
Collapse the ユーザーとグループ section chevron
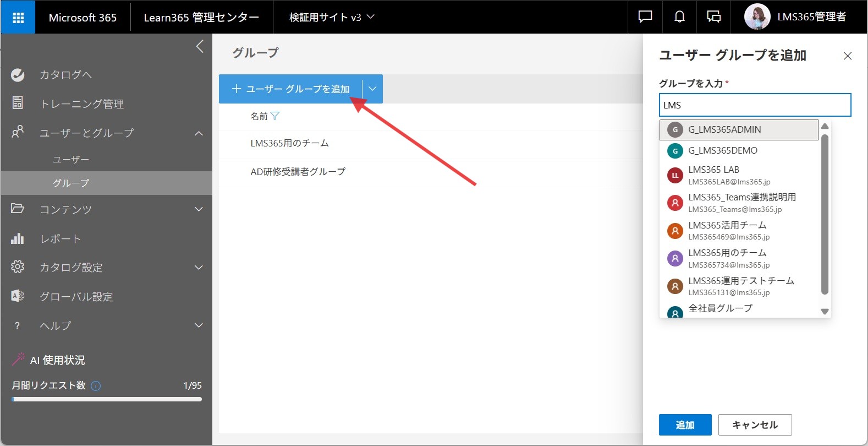[x=199, y=133]
